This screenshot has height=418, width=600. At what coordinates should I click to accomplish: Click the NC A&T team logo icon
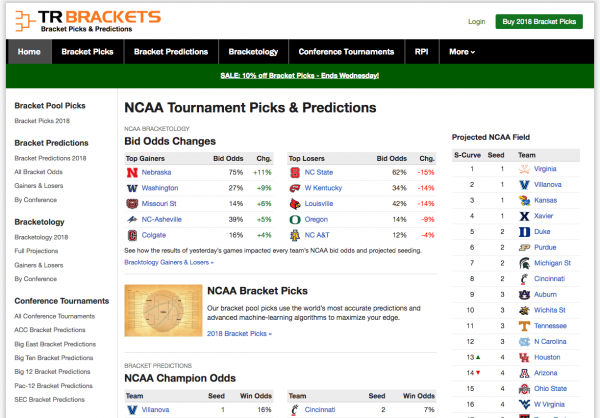tap(295, 235)
